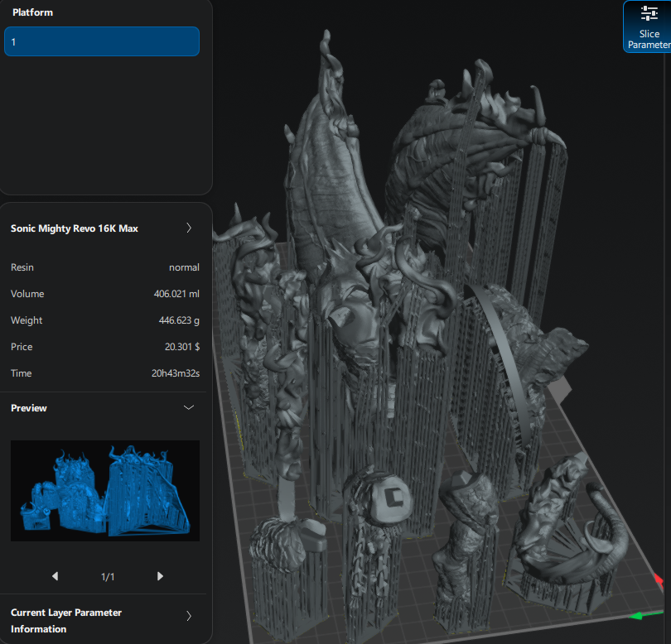Open the Slice Parameter settings
671x644 pixels.
(x=648, y=26)
